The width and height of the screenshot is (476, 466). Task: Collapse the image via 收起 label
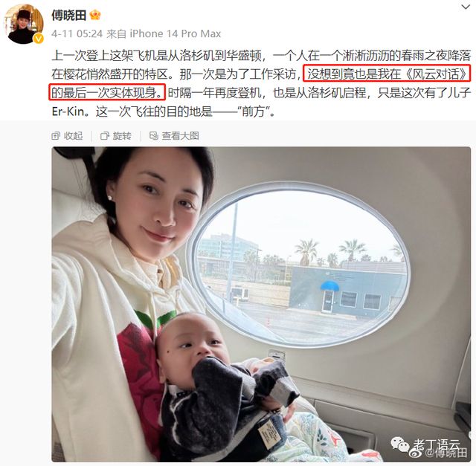click(x=73, y=136)
